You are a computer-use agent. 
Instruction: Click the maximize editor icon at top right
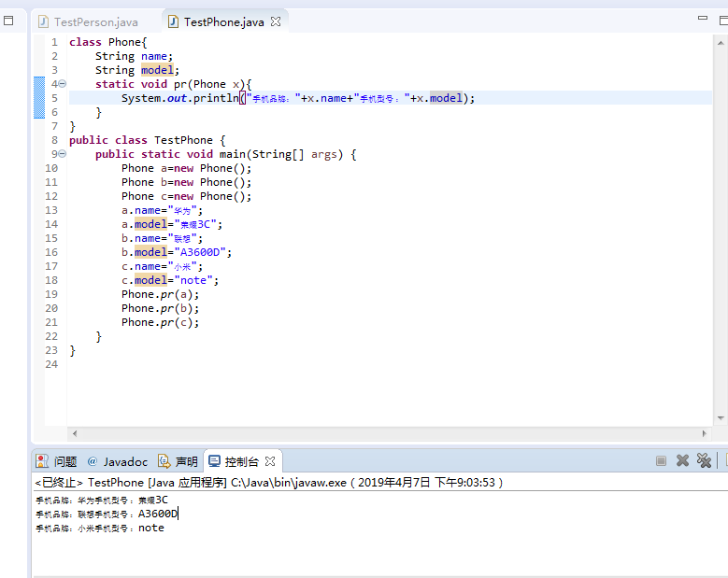[722, 19]
